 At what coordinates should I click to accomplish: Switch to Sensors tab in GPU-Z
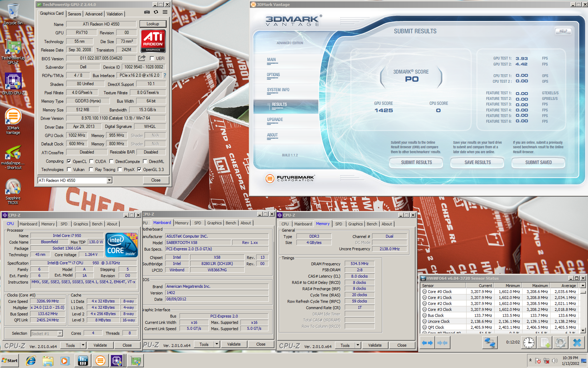[74, 14]
